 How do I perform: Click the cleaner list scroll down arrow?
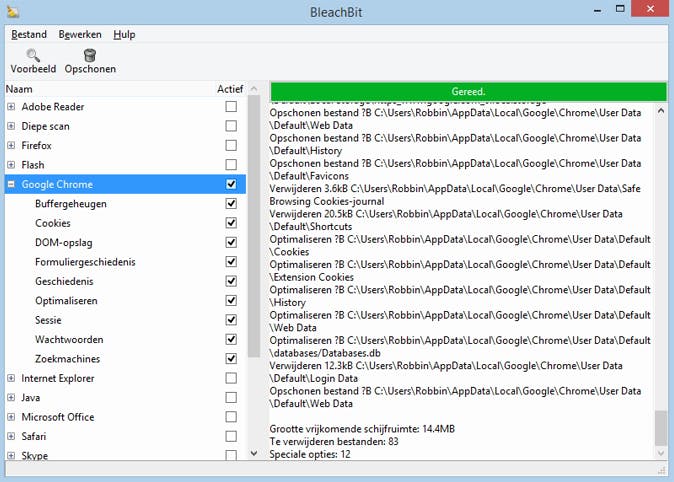coord(254,453)
